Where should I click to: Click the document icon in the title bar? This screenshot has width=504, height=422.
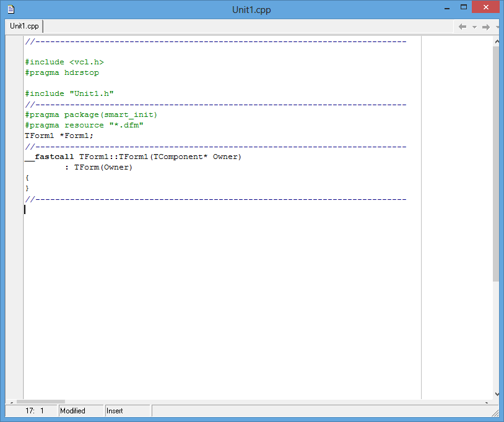(11, 9)
